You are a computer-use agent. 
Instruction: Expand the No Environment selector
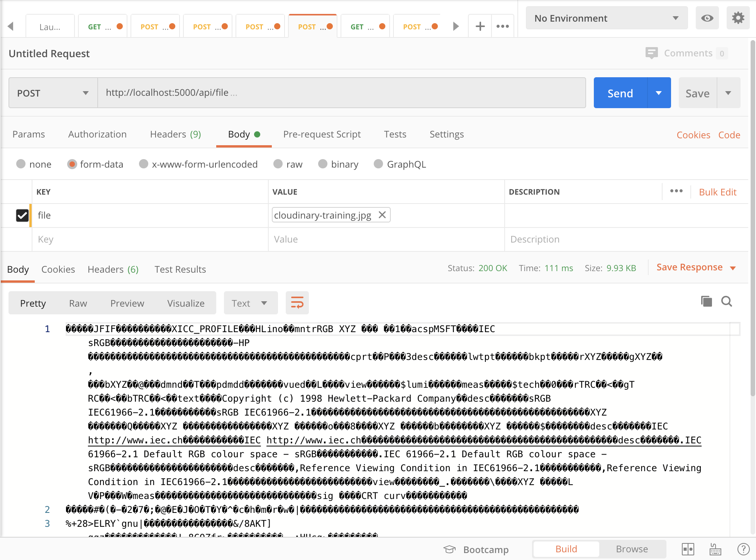606,18
